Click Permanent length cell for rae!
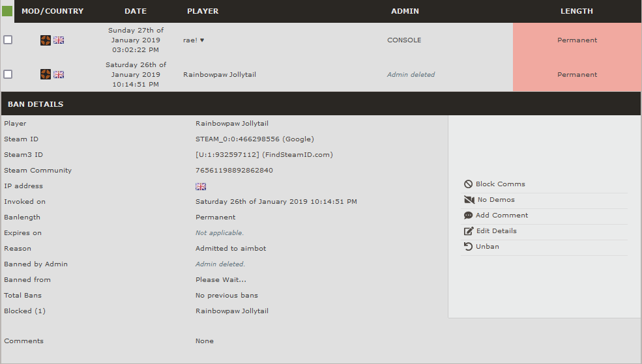Viewport: 642px width, 364px height. (577, 40)
